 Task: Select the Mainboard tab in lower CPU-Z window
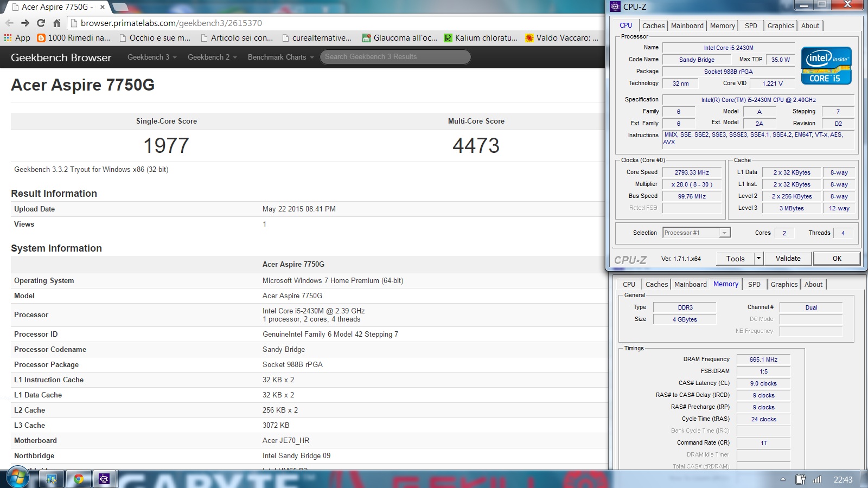[x=691, y=284]
